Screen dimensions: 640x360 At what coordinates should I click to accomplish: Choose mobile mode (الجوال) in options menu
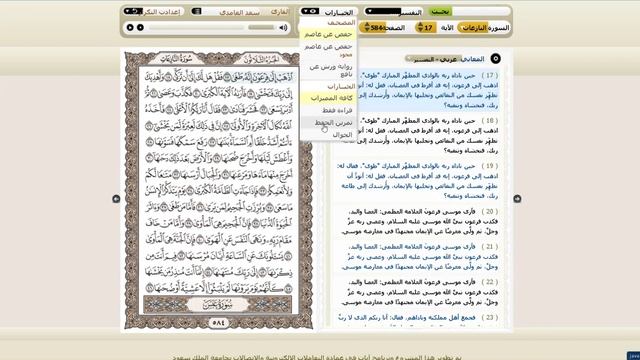click(329, 135)
